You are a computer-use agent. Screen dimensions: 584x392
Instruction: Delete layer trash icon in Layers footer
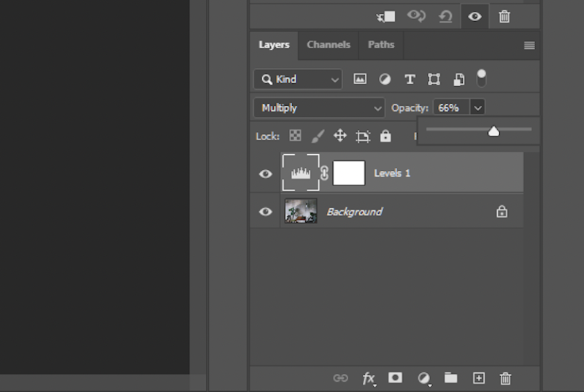click(x=505, y=378)
